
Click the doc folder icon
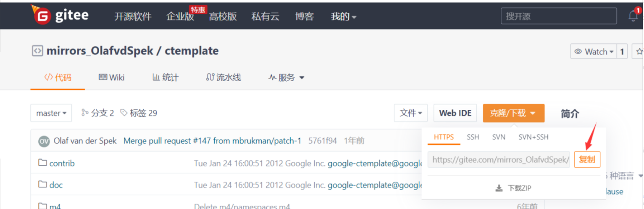tap(42, 185)
